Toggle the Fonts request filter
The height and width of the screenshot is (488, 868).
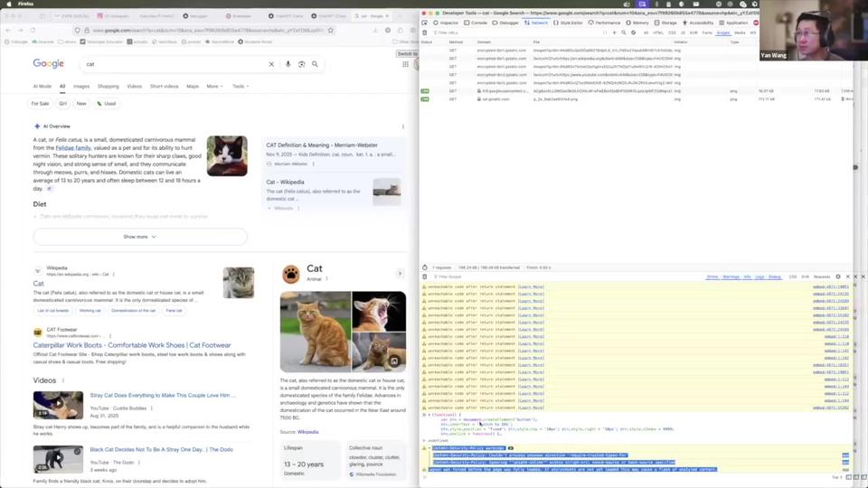point(707,33)
